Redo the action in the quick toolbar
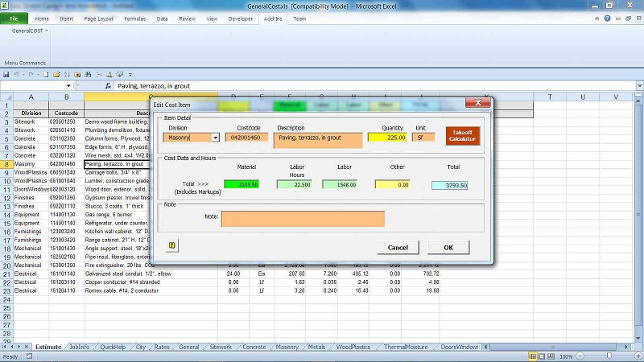Viewport: 644px width, 362px height. [x=31, y=74]
